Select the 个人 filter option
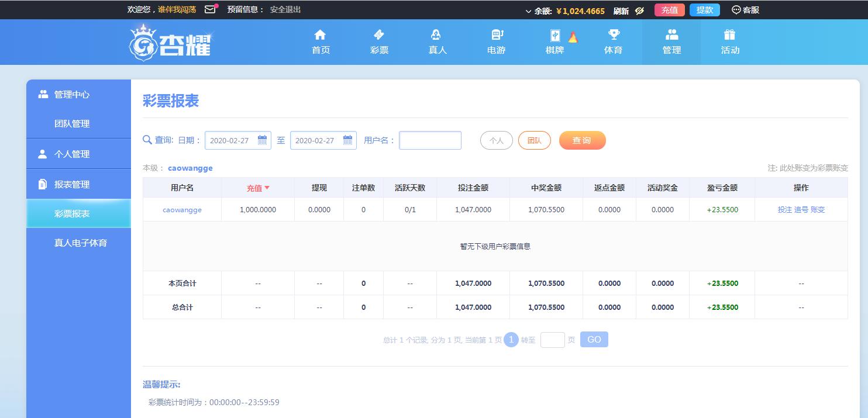Screen dimensions: 868x418 coord(496,140)
